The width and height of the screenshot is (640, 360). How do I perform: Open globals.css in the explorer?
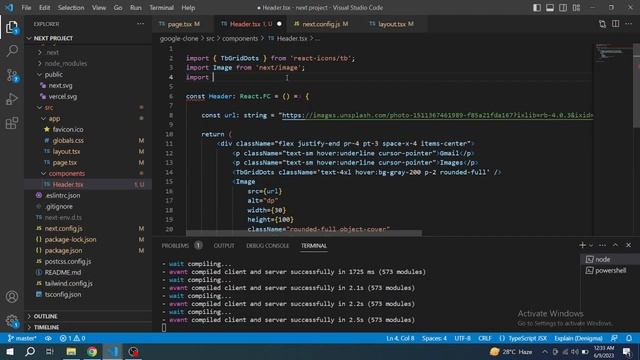(88, 140)
